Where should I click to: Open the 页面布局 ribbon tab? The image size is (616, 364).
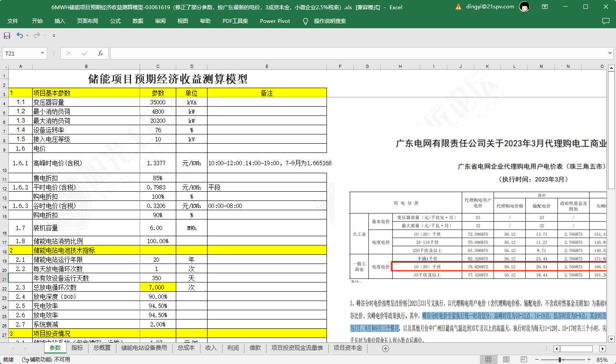tap(88, 21)
